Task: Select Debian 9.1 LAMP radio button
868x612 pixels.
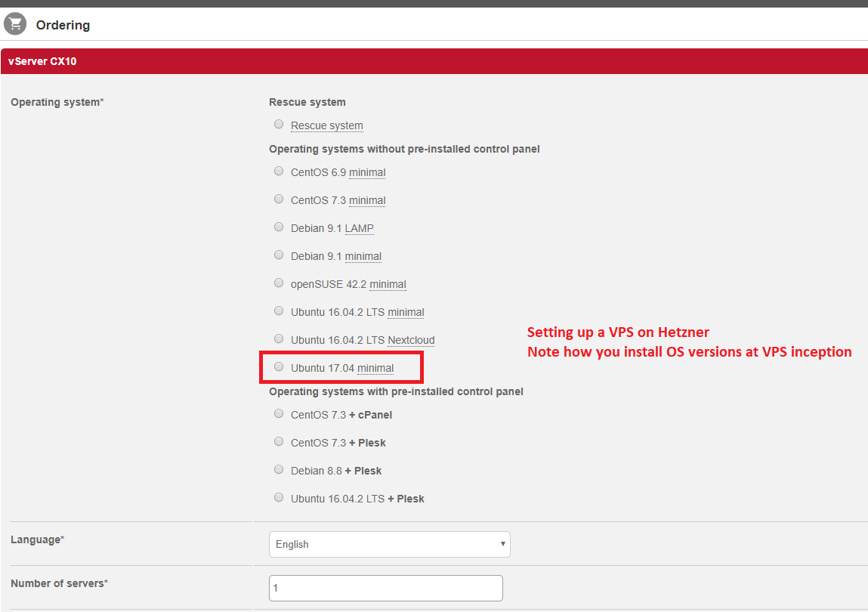Action: (x=279, y=227)
